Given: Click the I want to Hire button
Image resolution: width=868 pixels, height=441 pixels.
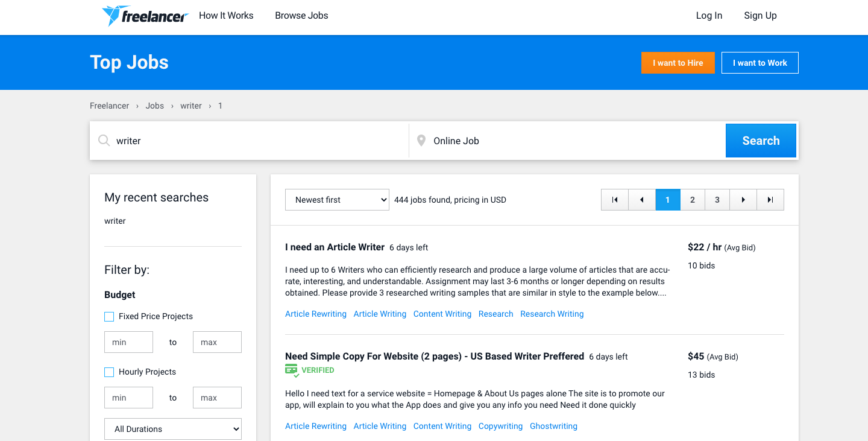Looking at the screenshot, I should pyautogui.click(x=678, y=63).
